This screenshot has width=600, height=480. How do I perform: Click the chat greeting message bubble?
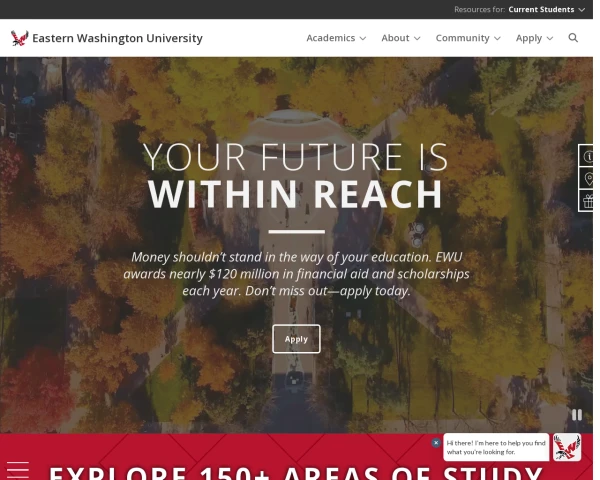tap(496, 447)
